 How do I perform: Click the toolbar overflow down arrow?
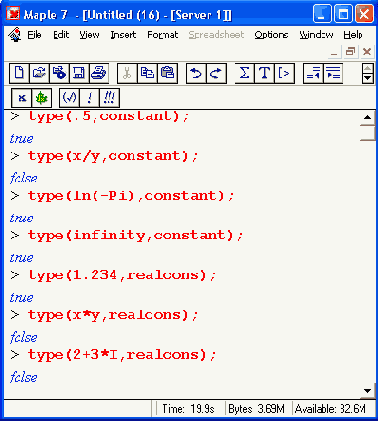point(368,78)
